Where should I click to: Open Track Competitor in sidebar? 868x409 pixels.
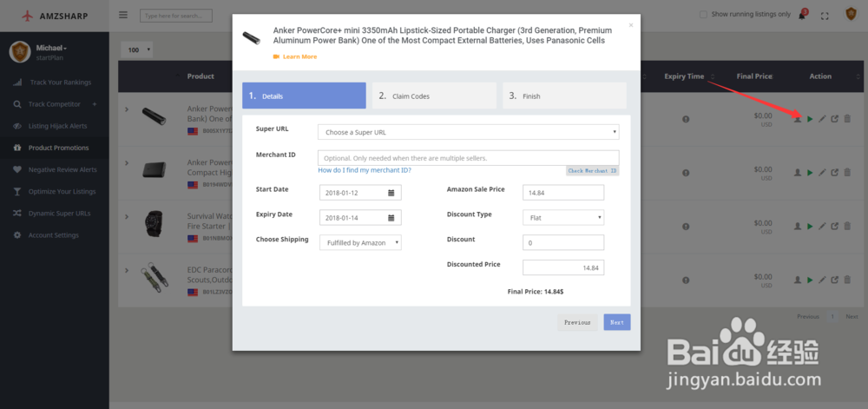point(54,104)
